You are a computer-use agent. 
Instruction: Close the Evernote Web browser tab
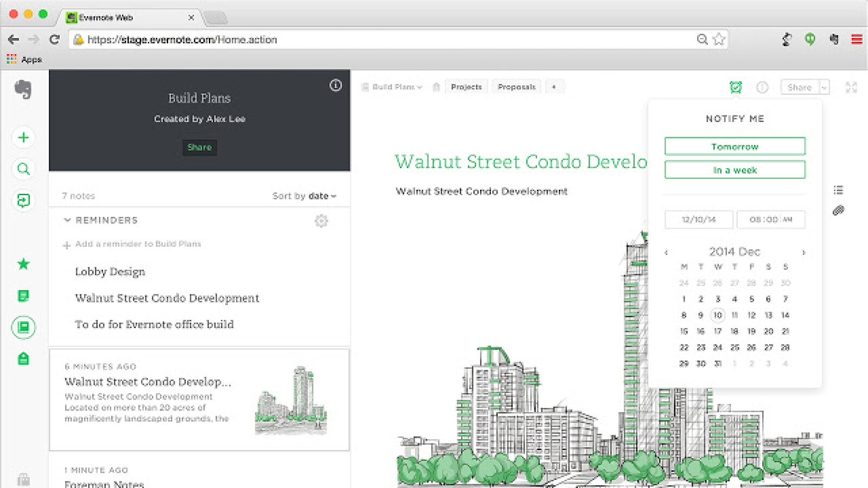(x=191, y=17)
